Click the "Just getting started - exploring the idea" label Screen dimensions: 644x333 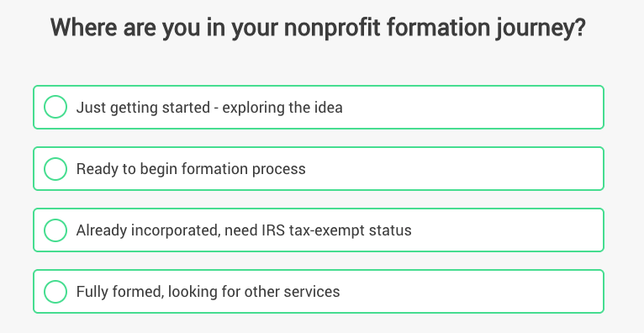(209, 108)
